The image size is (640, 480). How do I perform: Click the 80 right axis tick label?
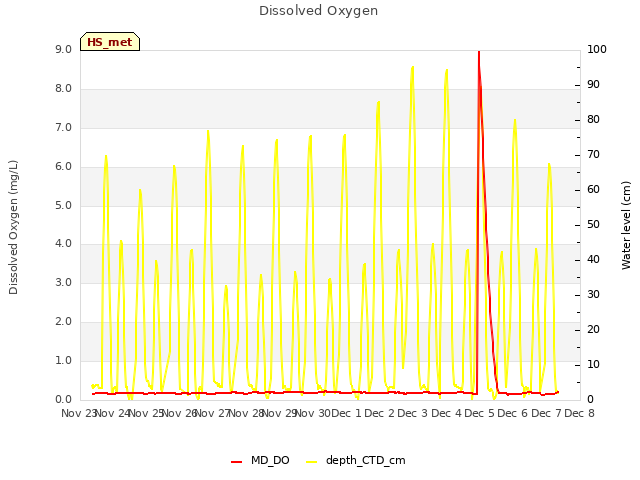pos(593,120)
